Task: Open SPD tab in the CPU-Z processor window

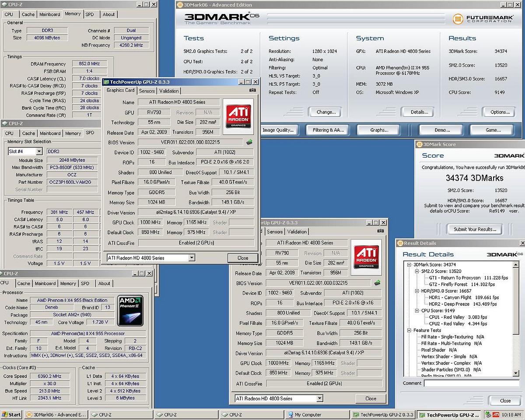Action: pyautogui.click(x=85, y=283)
